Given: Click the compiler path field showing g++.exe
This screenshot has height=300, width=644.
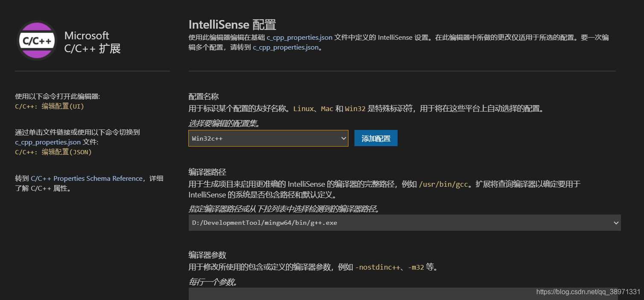Looking at the screenshot, I should coord(404,223).
